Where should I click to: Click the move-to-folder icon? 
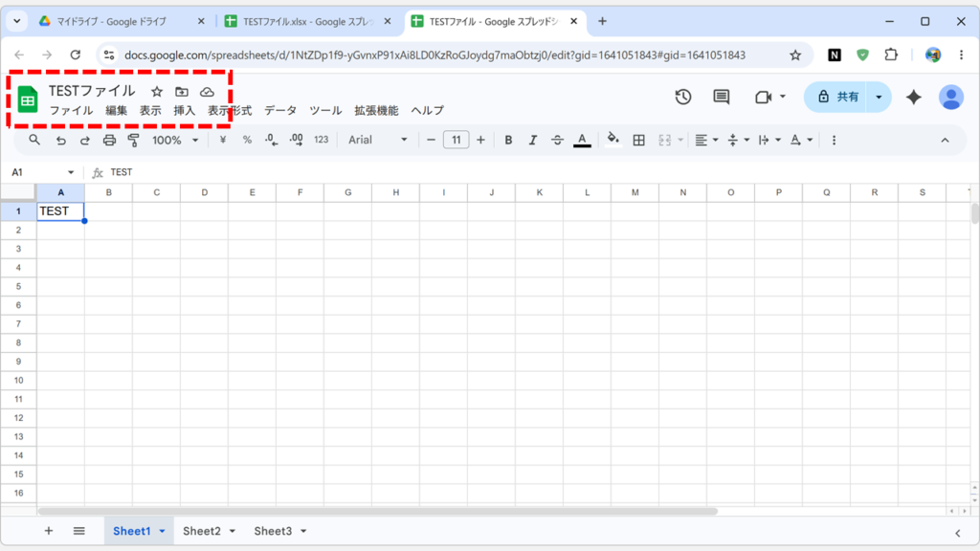pos(181,92)
